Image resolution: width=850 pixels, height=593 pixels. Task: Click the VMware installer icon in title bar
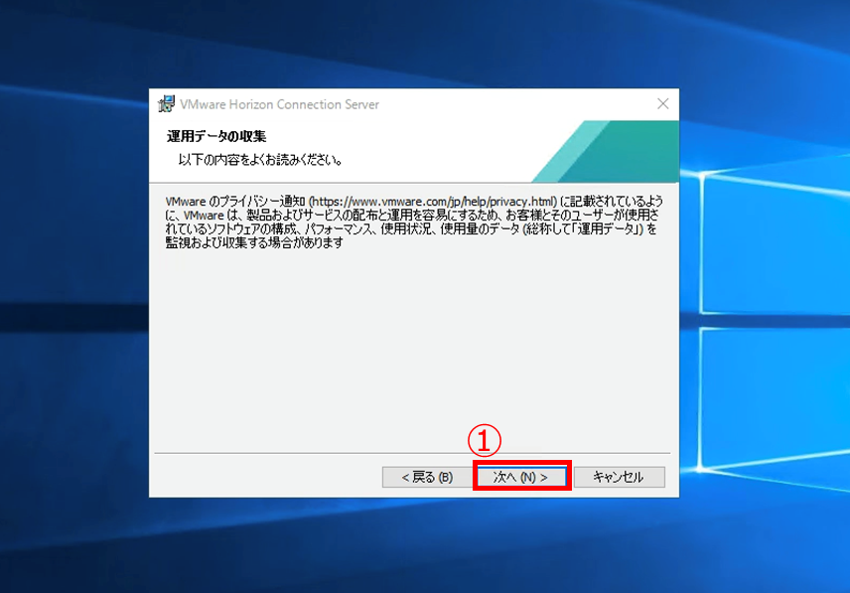167,104
